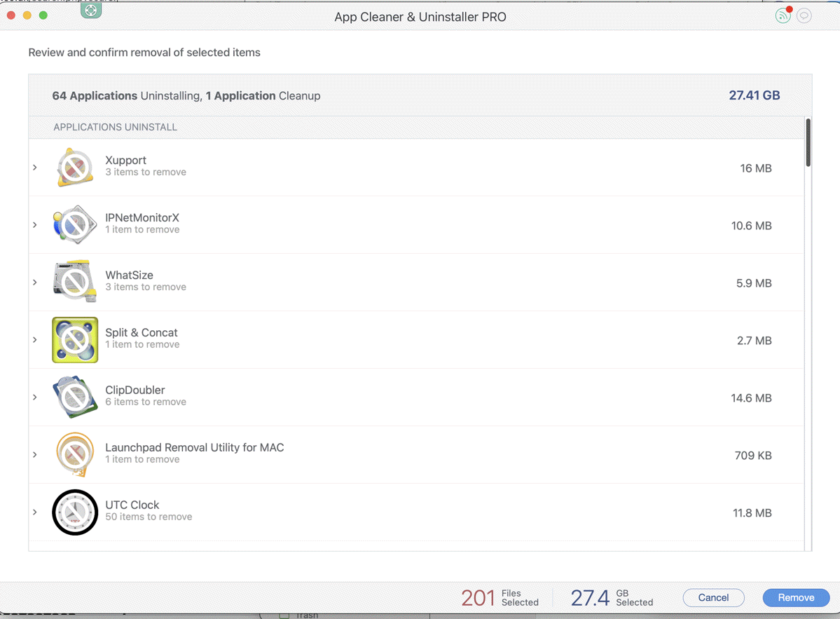
Task: Select the Split & Concat name text
Action: tap(142, 332)
